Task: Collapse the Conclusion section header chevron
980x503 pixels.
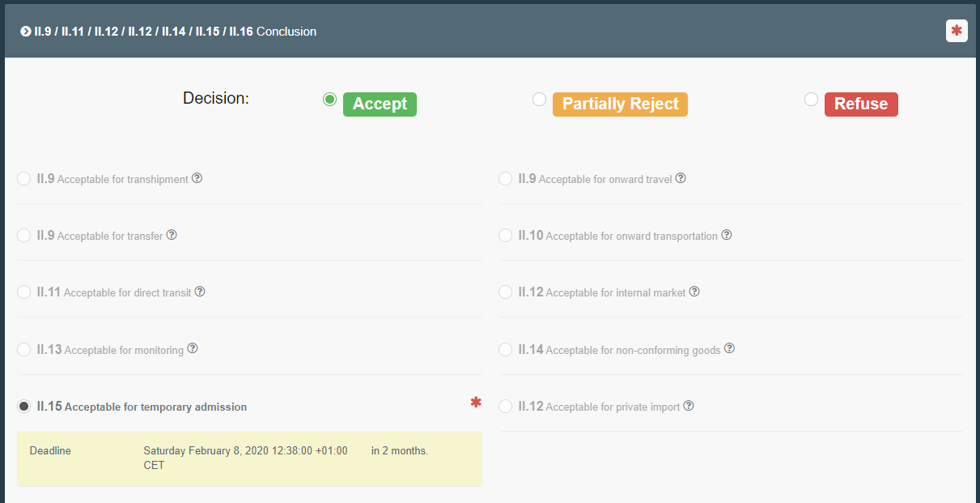Action: pyautogui.click(x=26, y=32)
